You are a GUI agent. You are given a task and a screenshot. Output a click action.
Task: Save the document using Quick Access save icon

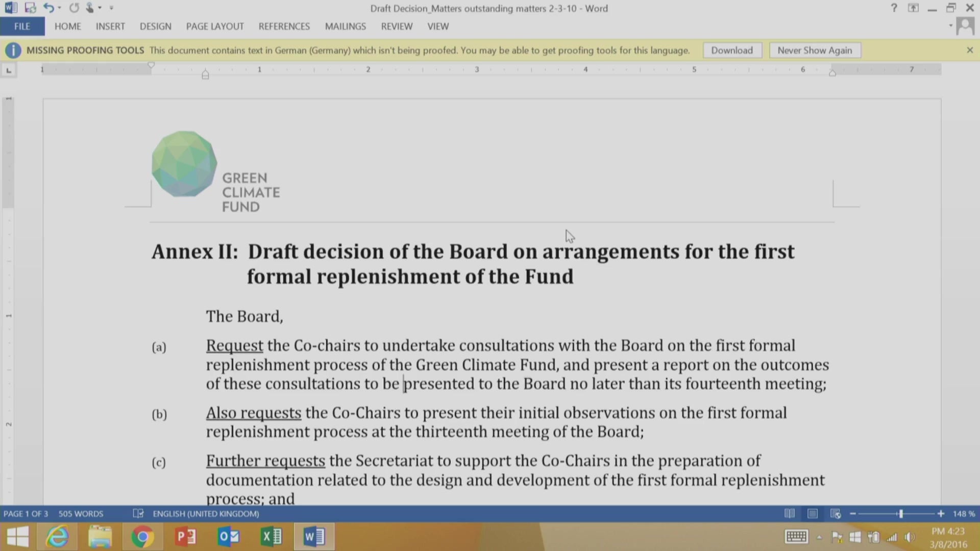click(30, 8)
